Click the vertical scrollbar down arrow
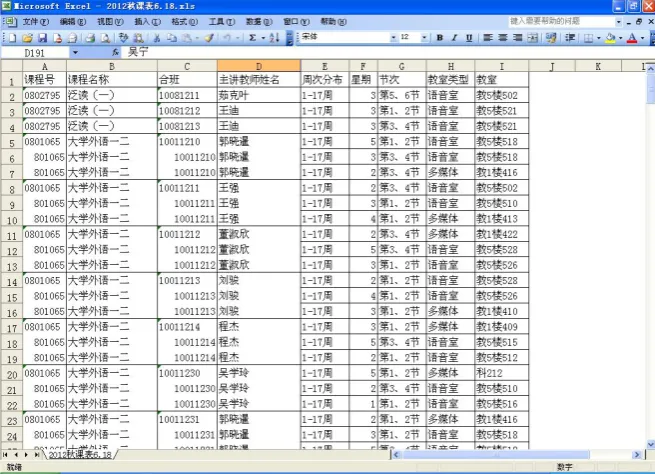The width and height of the screenshot is (655, 474). [x=650, y=444]
